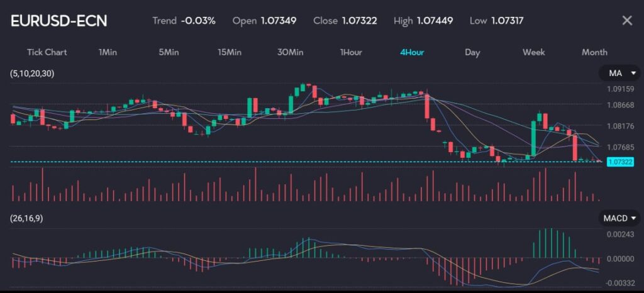Image resolution: width=644 pixels, height=293 pixels.
Task: Switch to the Month timeframe
Action: pos(594,52)
